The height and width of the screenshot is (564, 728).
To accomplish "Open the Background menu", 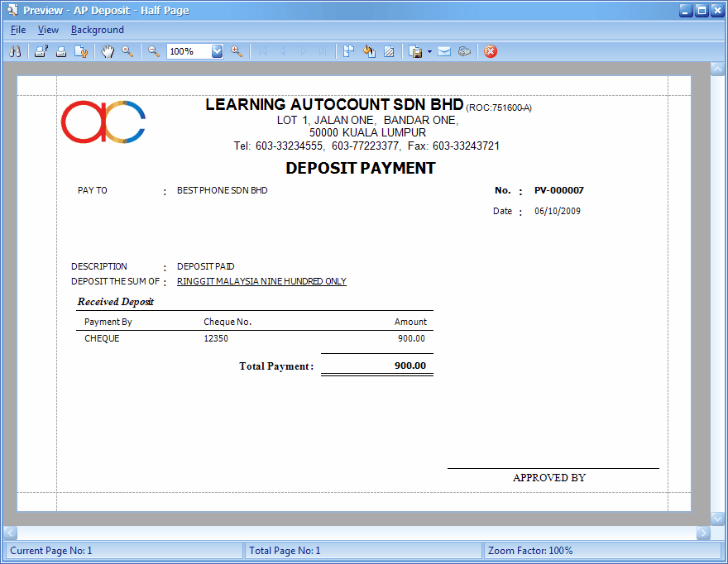I will [x=98, y=30].
